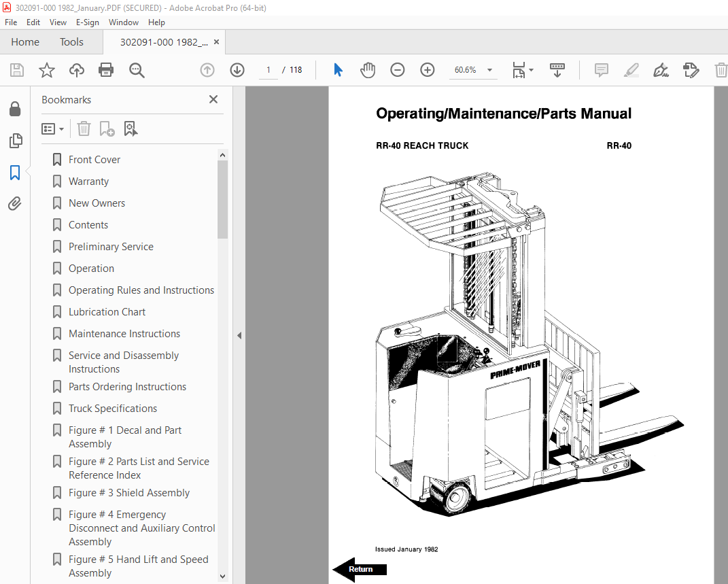Click the fit page width icon
This screenshot has width=728, height=584.
pyautogui.click(x=519, y=70)
